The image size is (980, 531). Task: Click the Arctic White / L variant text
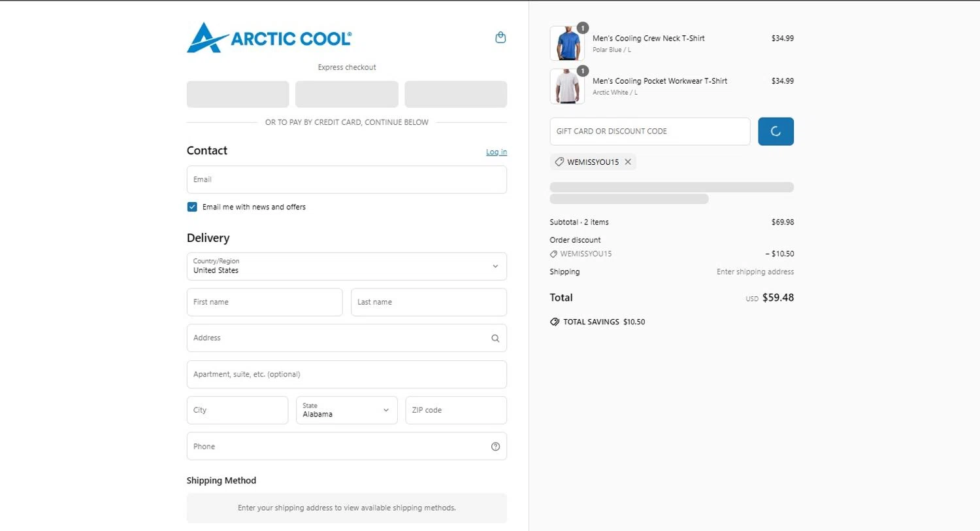click(x=615, y=93)
